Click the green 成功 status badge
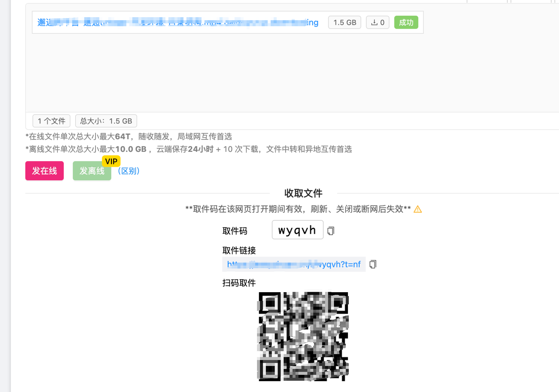 point(406,23)
